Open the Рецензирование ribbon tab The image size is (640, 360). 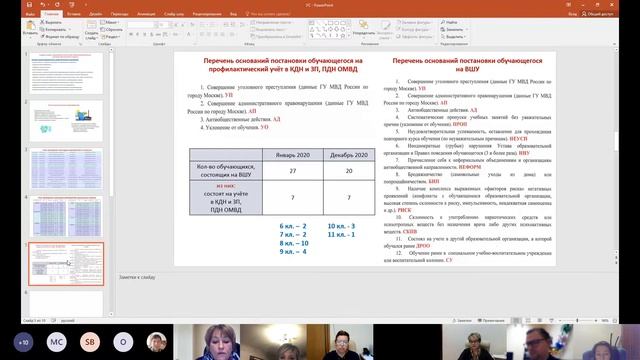click(x=207, y=14)
